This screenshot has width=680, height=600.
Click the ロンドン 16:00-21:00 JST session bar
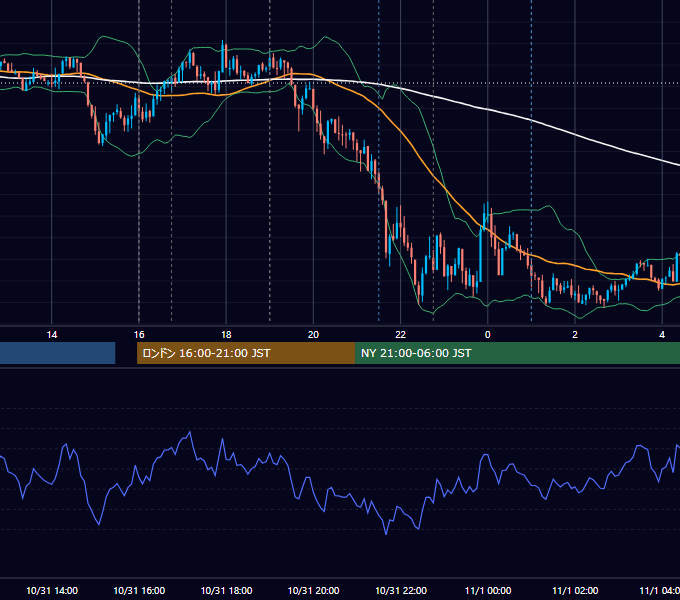[246, 353]
